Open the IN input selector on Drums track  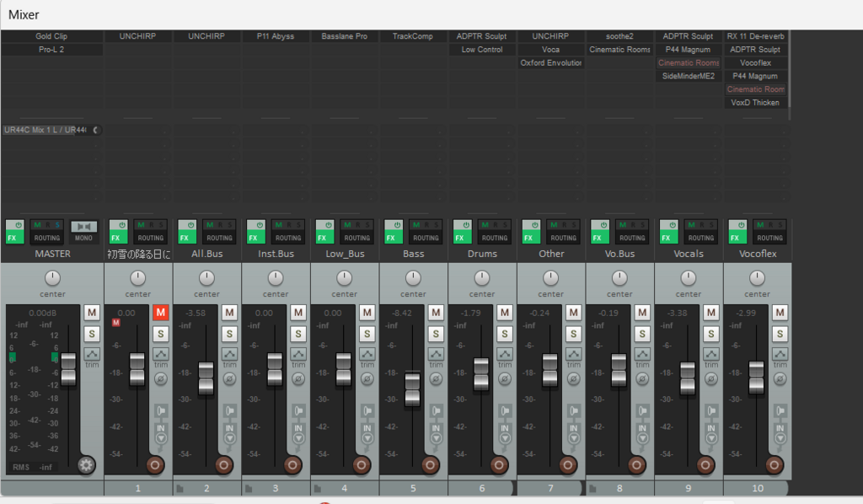(505, 428)
